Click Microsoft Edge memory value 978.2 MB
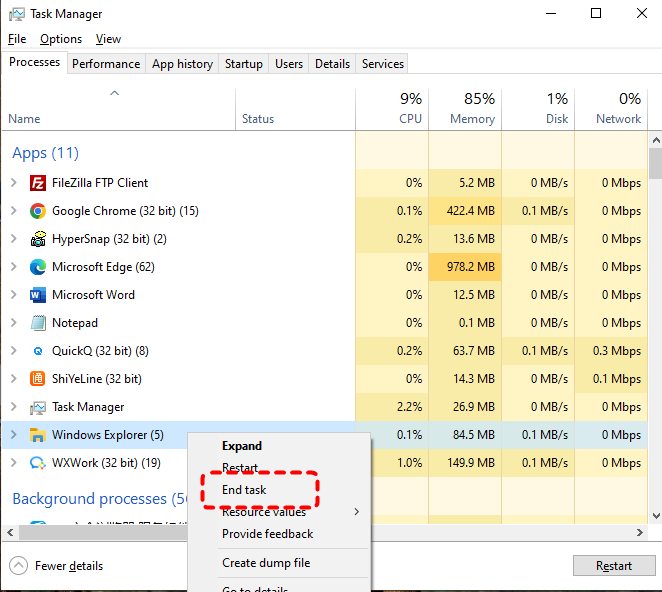The width and height of the screenshot is (662, 592). (x=470, y=267)
